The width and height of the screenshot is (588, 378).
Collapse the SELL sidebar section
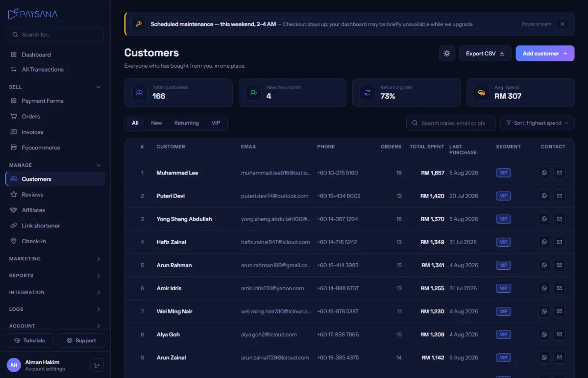coord(55,87)
